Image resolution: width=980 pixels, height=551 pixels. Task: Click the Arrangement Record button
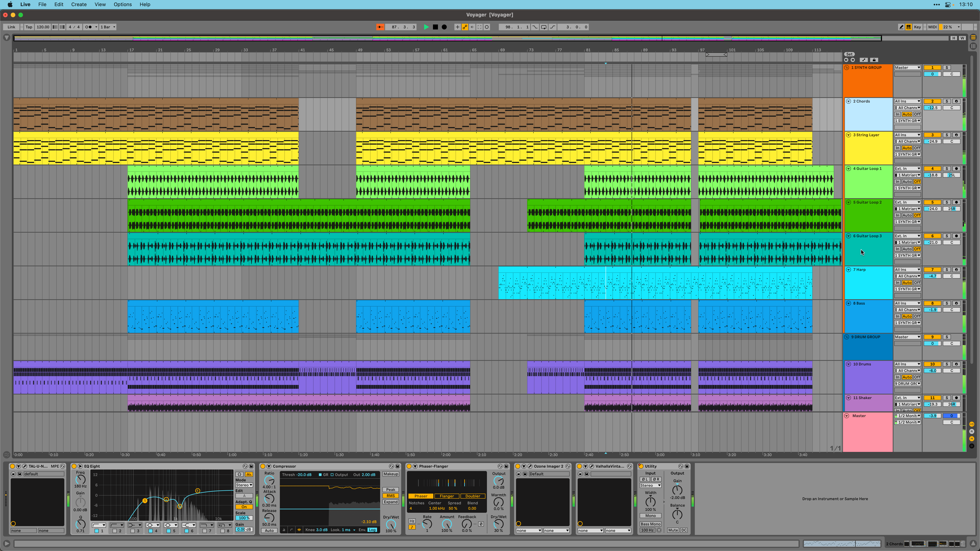tap(444, 27)
